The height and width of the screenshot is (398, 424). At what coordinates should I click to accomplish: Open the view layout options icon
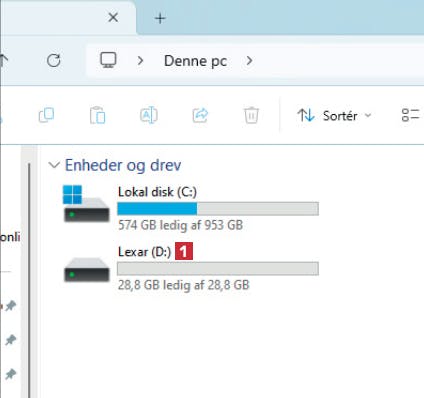[411, 115]
